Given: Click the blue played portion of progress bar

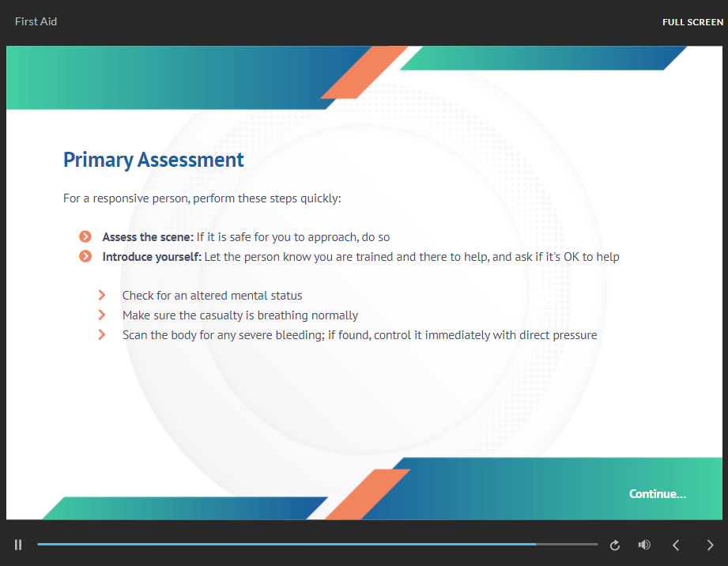Looking at the screenshot, I should coord(285,545).
